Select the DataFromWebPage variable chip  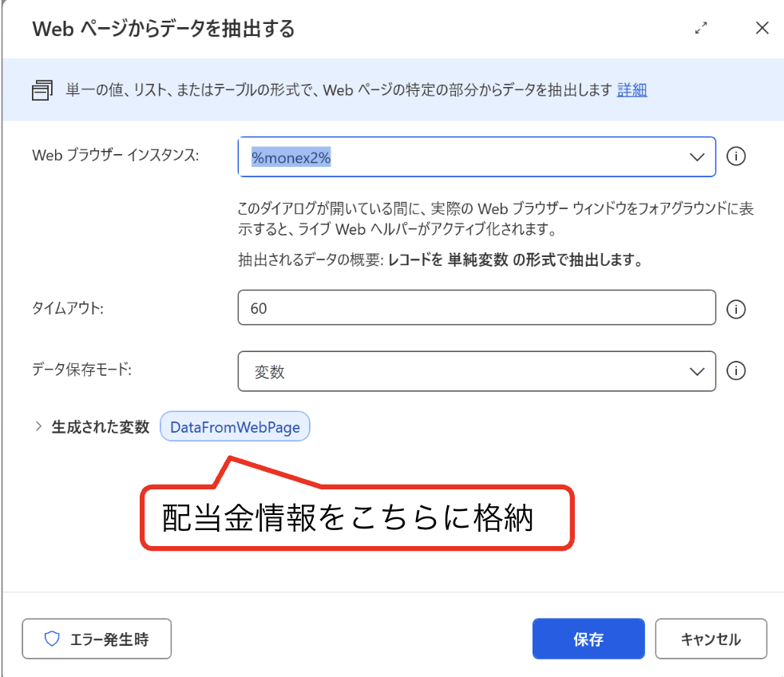[x=235, y=427]
